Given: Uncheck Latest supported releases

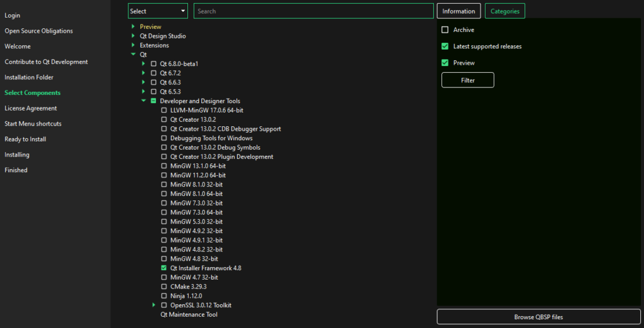Looking at the screenshot, I should (445, 46).
